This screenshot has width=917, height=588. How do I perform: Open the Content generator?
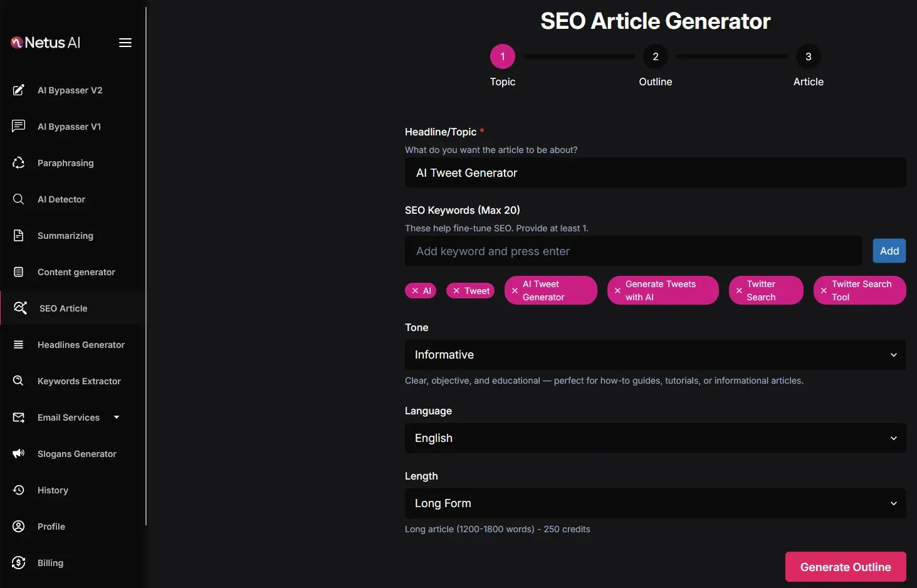coord(76,272)
